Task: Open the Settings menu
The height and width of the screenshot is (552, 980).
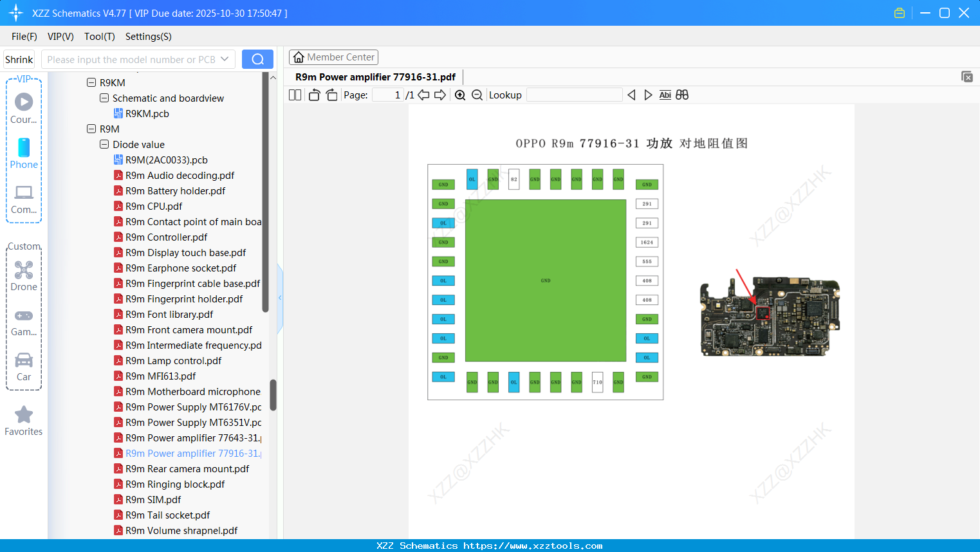Action: coord(149,37)
